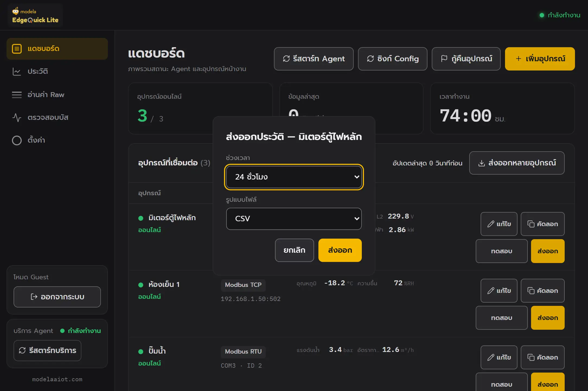The height and width of the screenshot is (391, 588).
Task: Click the modelaaiot.com link
Action: (x=57, y=379)
